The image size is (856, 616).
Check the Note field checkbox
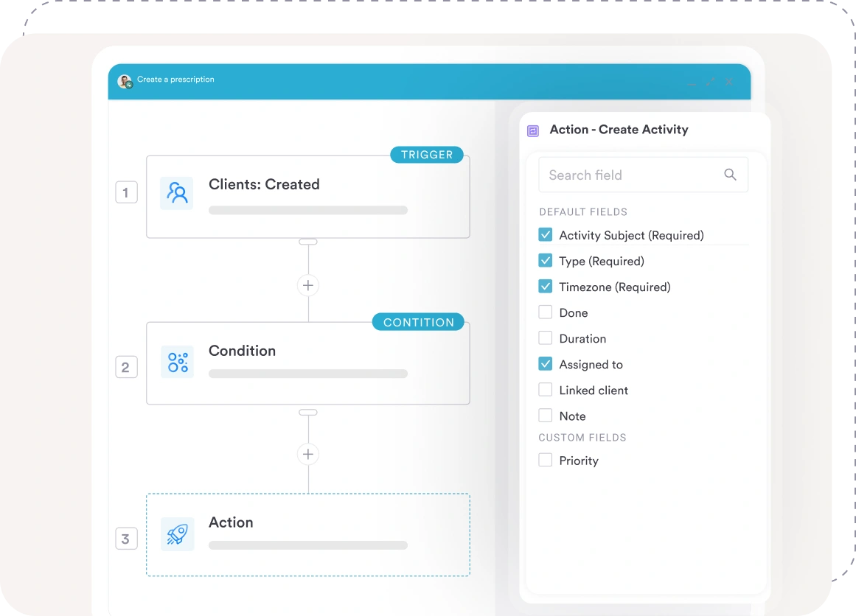[546, 416]
